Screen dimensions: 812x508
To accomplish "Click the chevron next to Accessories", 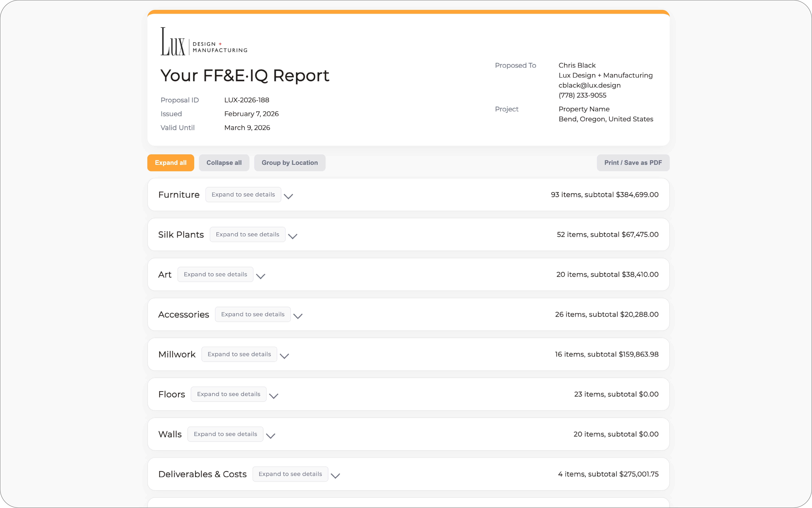I will click(298, 316).
